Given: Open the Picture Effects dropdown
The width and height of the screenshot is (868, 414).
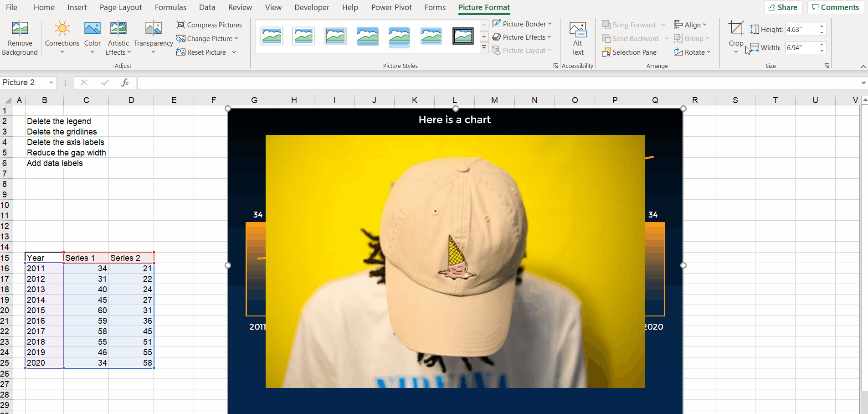Looking at the screenshot, I should tap(521, 37).
